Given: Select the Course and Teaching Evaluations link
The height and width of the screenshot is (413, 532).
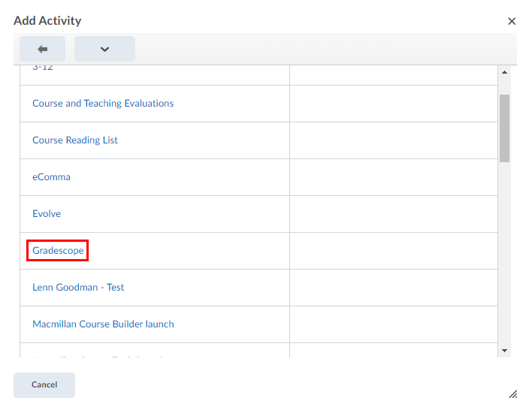Looking at the screenshot, I should coord(103,104).
